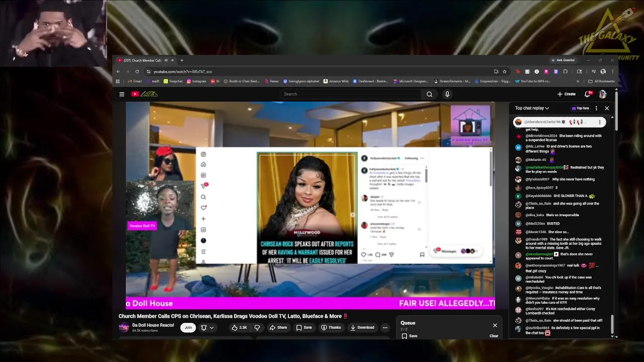Close the chat replay panel
This screenshot has height=362, width=644.
coord(607,108)
